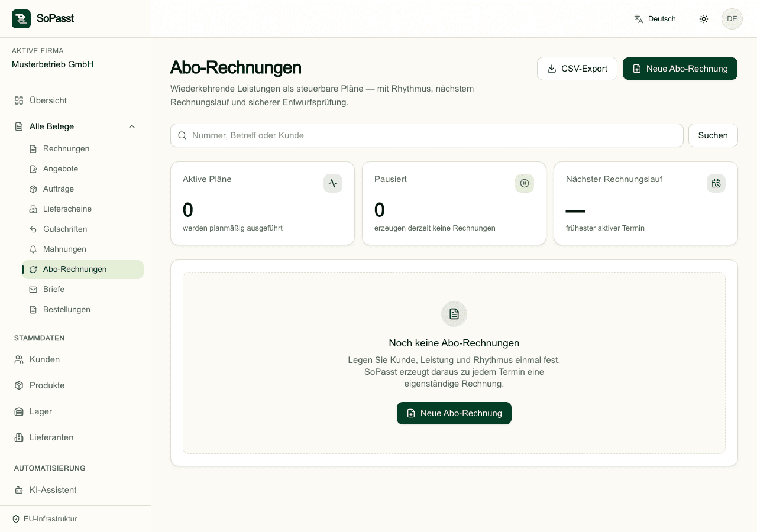The width and height of the screenshot is (757, 532).
Task: Click the 'werden planmäßig ausgeführt' caption
Action: click(x=232, y=228)
